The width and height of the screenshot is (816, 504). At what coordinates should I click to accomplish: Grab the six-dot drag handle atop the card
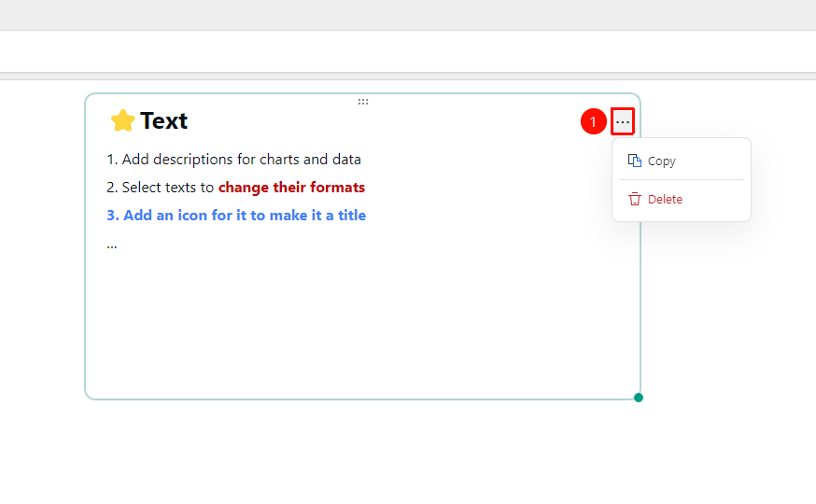[x=363, y=102]
